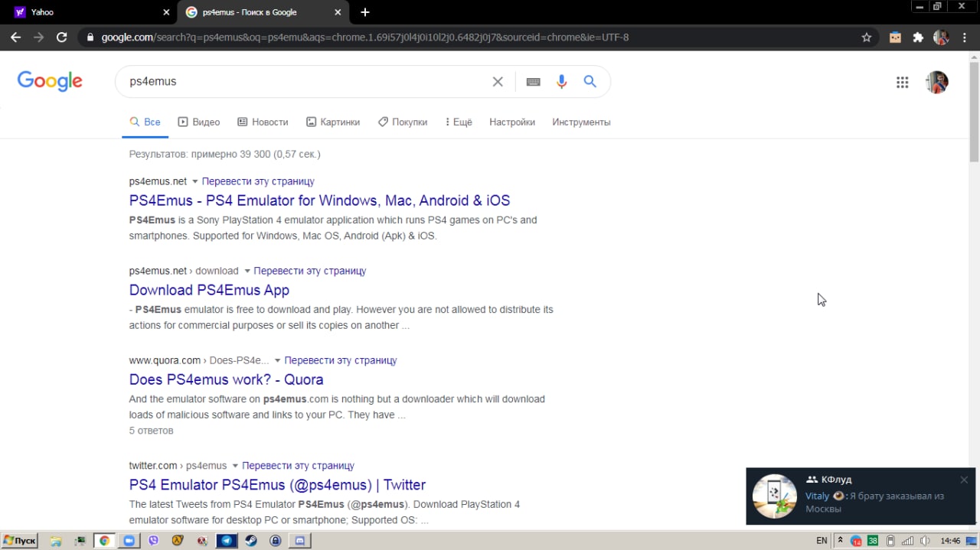
Task: Go back to previous page
Action: [15, 37]
